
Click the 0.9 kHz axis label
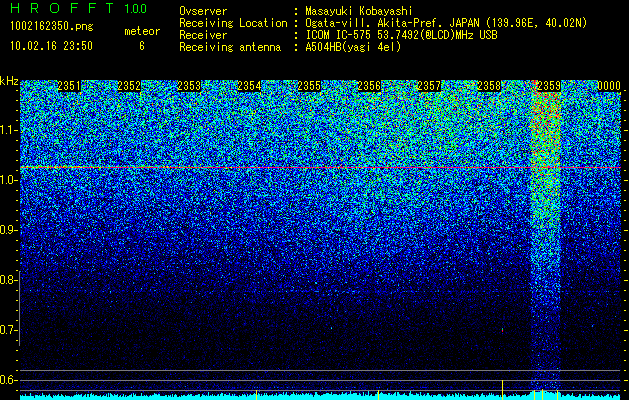click(x=7, y=230)
